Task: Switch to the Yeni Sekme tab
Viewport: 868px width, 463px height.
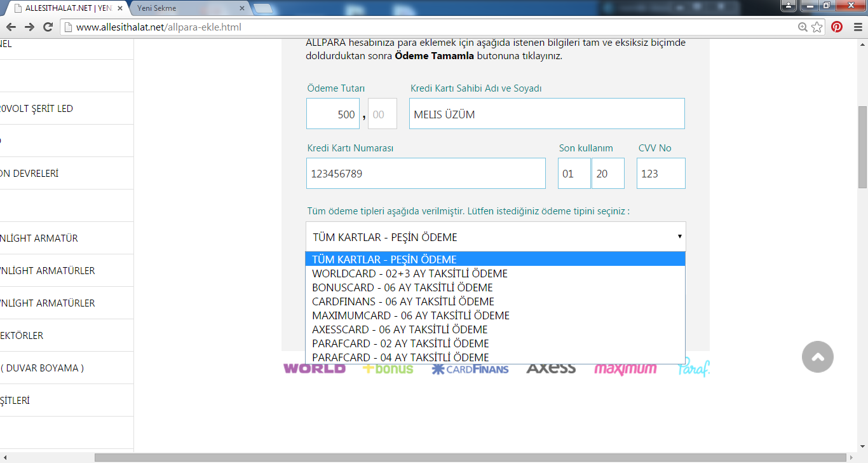Action: (x=184, y=8)
